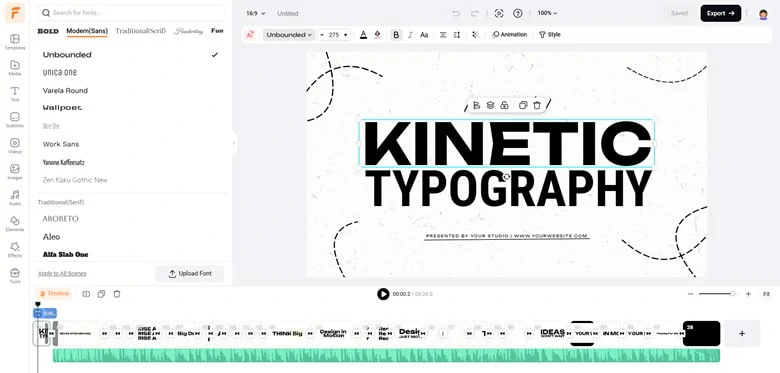The width and height of the screenshot is (780, 373).
Task: Open the Text panel in sidebar
Action: tap(15, 93)
